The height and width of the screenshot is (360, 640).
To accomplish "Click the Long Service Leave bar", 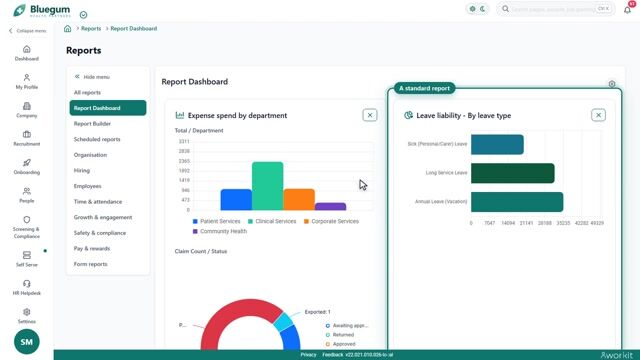I will coord(513,173).
